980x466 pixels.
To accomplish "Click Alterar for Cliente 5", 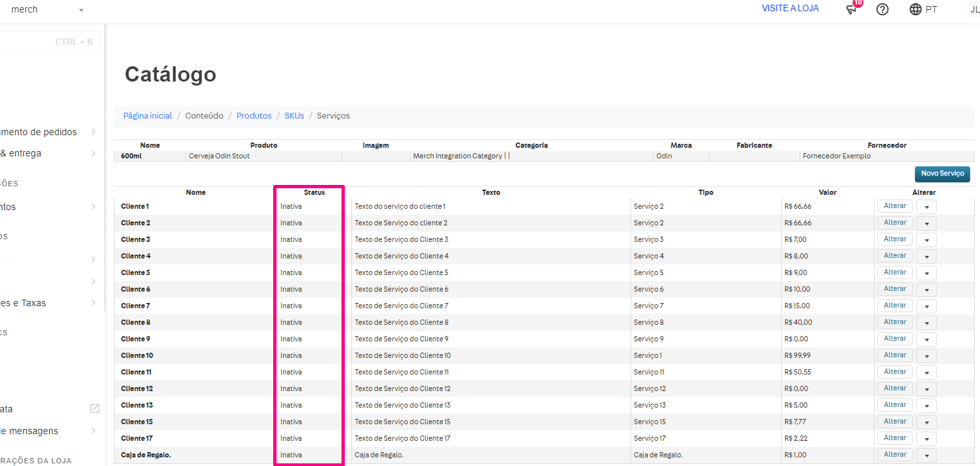I will pos(894,272).
